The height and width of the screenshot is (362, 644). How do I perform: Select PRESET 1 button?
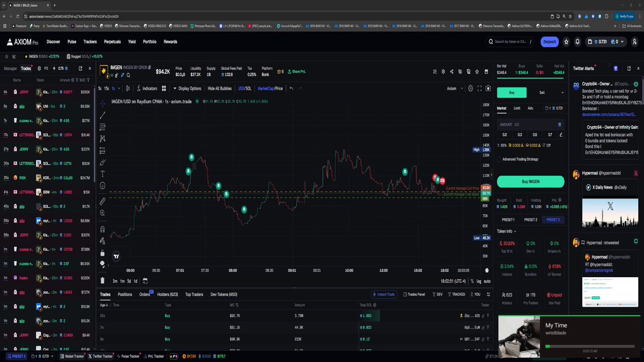point(508,220)
